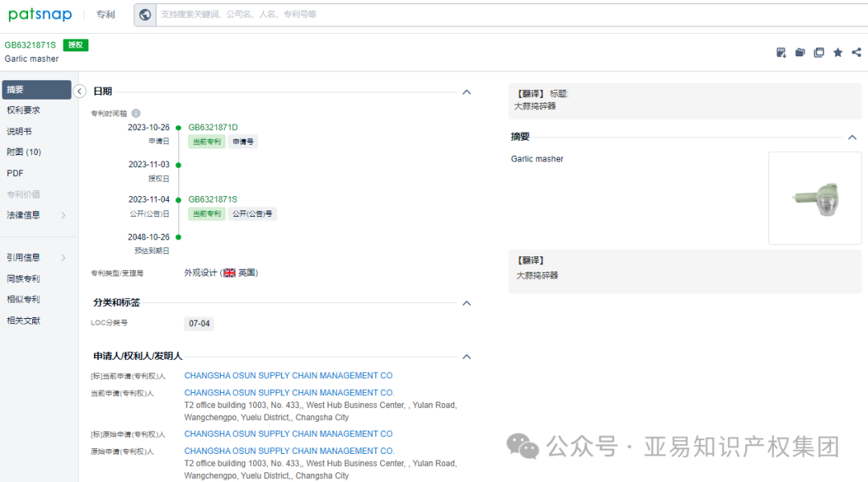Click the star favorite icon
Screen dimensions: 868x482
[837, 52]
